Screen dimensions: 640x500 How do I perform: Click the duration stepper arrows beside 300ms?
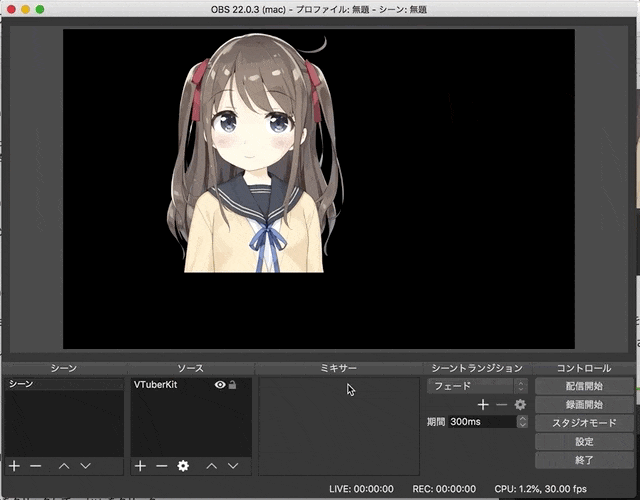tap(522, 422)
